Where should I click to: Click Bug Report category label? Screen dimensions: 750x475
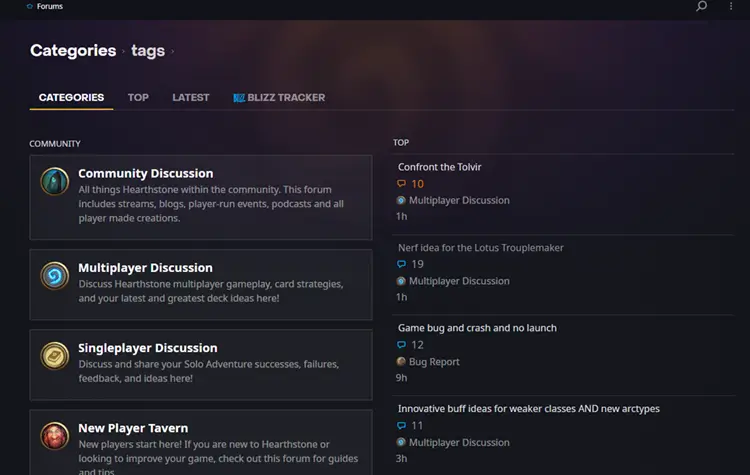click(434, 362)
